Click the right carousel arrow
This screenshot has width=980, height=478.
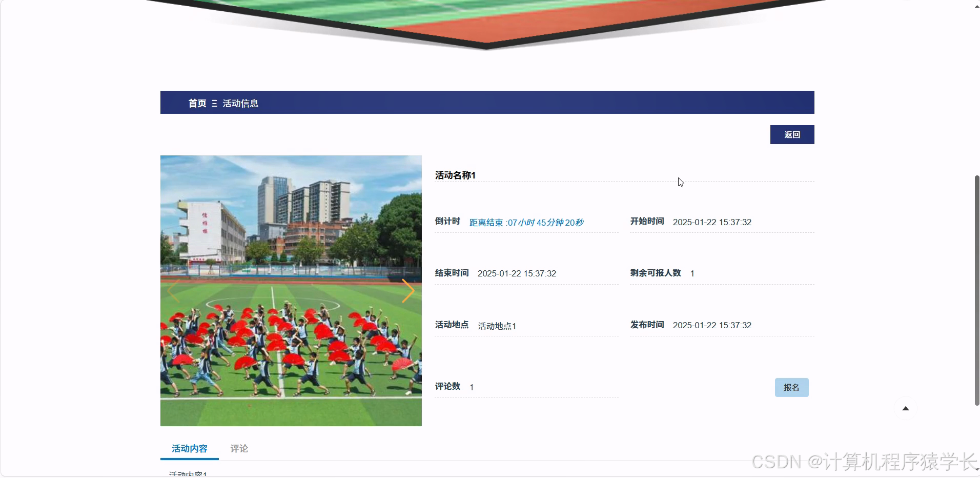(409, 291)
